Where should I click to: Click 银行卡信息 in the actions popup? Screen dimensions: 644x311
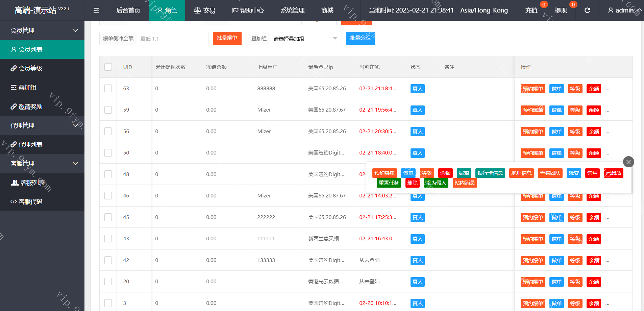click(490, 173)
